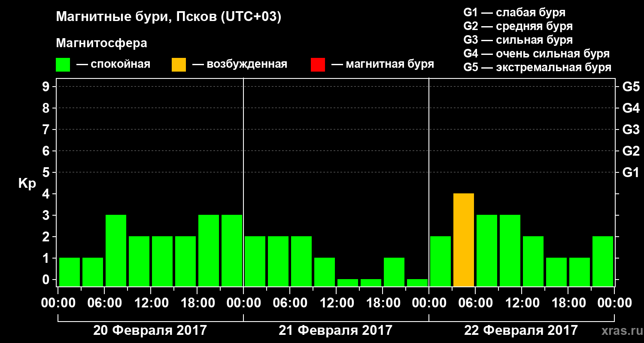Click the G2 label on the right axis
Screen dimensions: 644x343
[x=631, y=151]
